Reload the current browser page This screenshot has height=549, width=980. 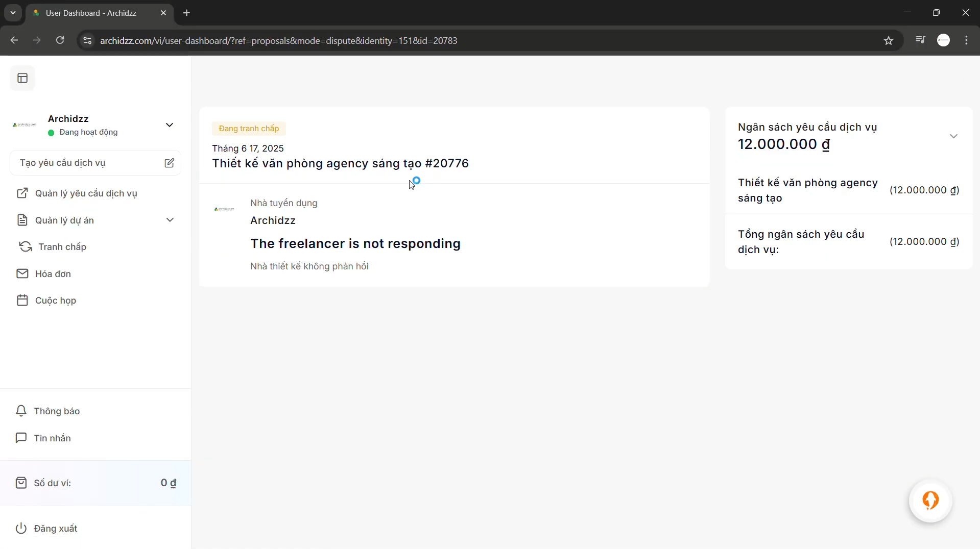(60, 40)
